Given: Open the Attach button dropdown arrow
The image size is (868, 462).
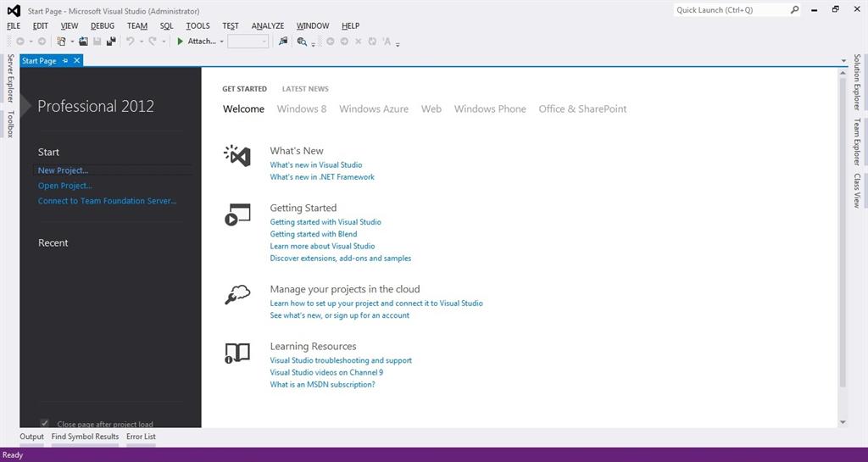Looking at the screenshot, I should 221,42.
